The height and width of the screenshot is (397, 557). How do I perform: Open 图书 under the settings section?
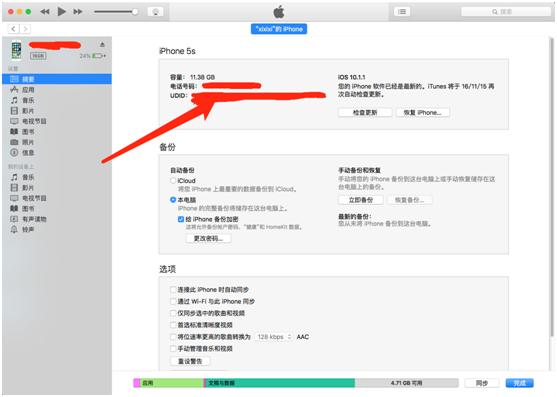tap(57, 132)
